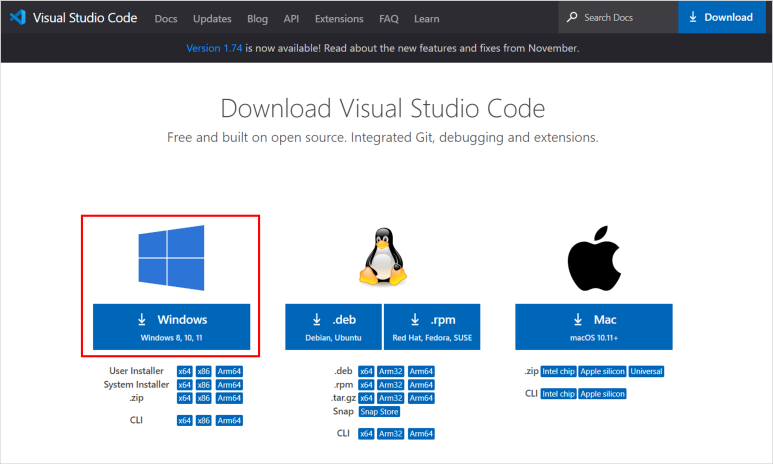
Task: Download the .deb Debian, Ubuntu package
Action: (333, 327)
